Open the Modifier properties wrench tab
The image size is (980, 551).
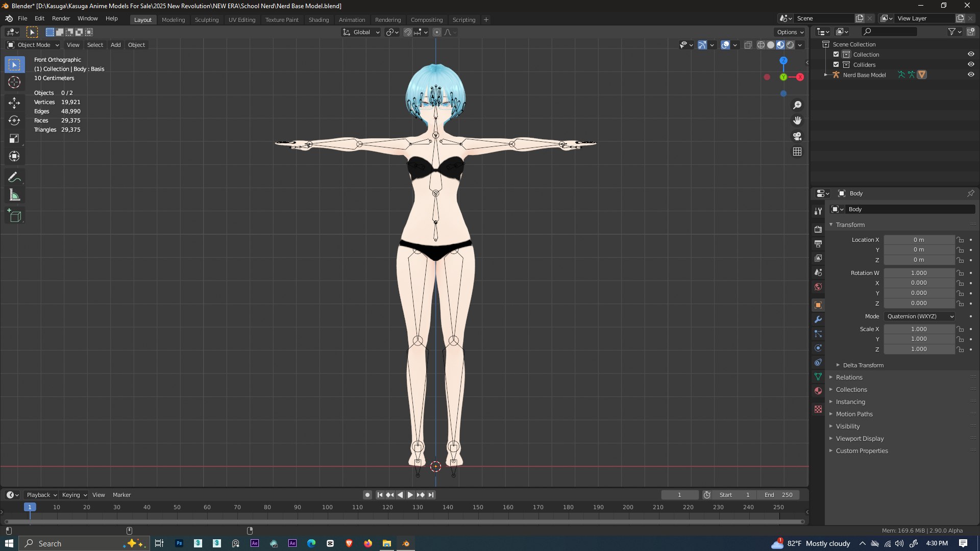tap(818, 319)
